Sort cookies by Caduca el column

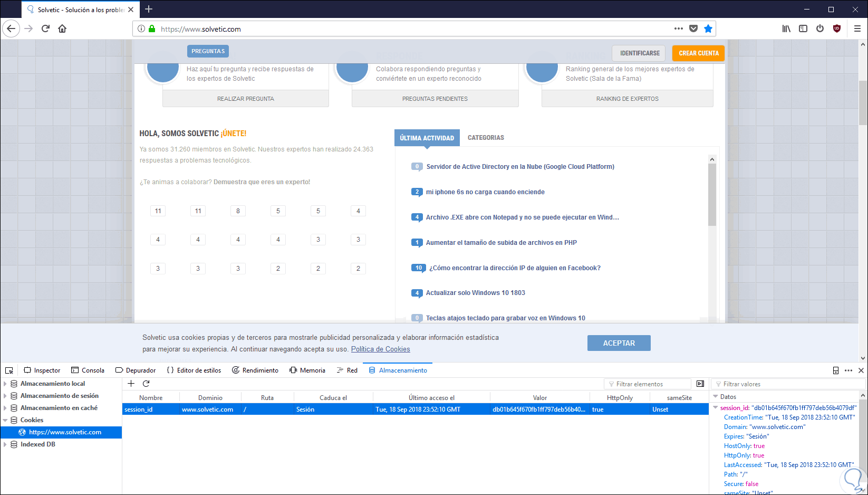click(x=333, y=398)
